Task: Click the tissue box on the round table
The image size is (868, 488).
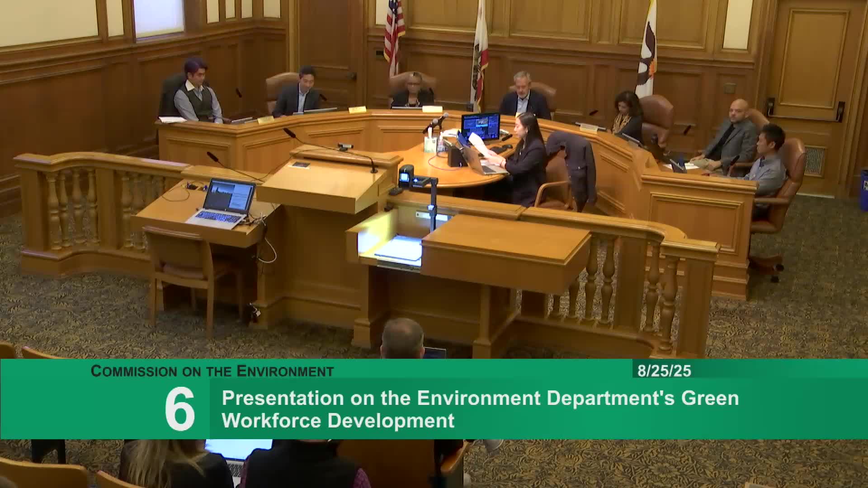Action: 429,144
